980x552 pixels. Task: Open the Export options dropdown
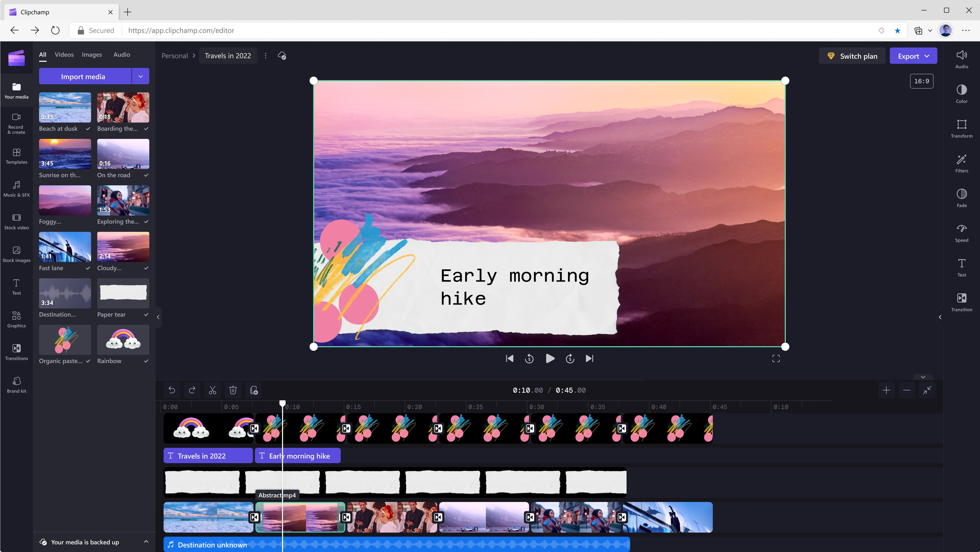[x=927, y=56]
